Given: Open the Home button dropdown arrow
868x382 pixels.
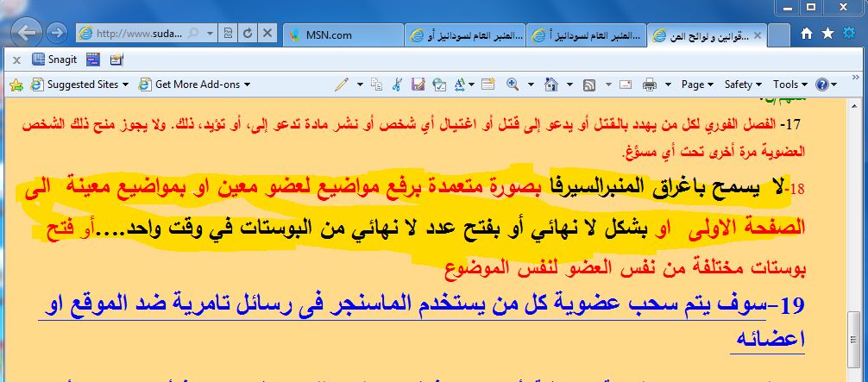Looking at the screenshot, I should [x=569, y=85].
